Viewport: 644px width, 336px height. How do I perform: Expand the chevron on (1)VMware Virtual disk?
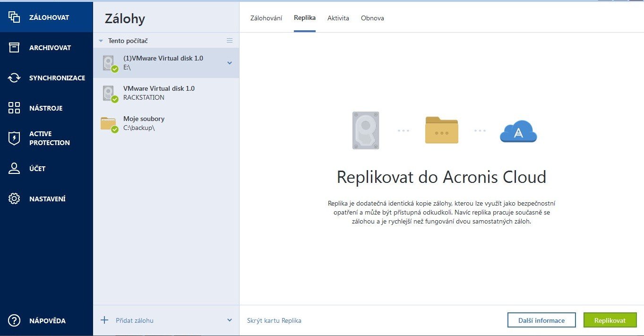(x=230, y=63)
